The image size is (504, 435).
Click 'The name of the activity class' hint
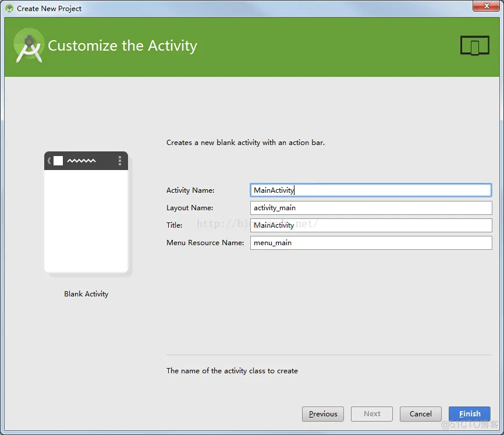[232, 371]
